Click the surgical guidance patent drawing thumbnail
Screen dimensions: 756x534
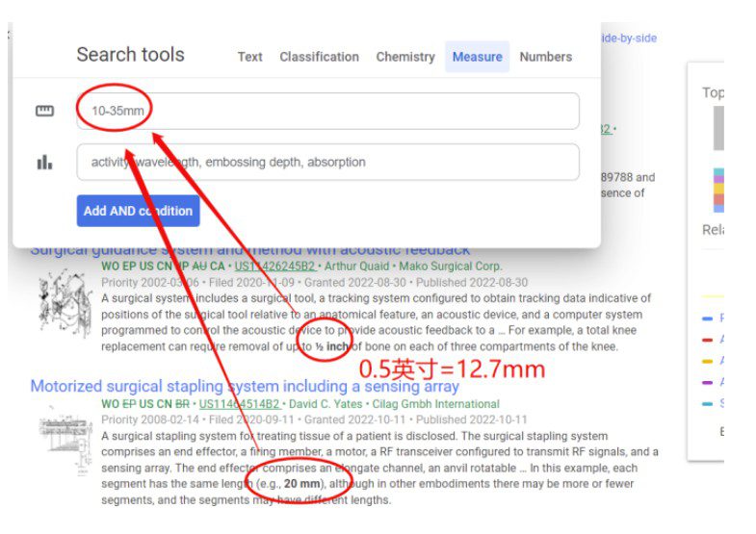tap(65, 303)
